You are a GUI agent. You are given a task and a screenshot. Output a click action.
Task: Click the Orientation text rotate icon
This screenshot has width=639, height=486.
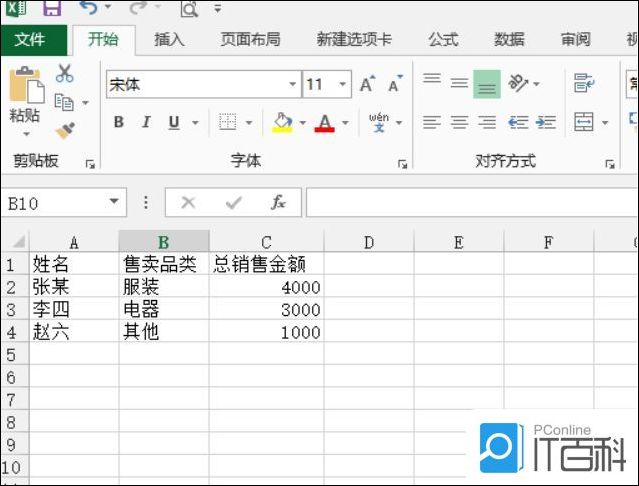[x=518, y=83]
